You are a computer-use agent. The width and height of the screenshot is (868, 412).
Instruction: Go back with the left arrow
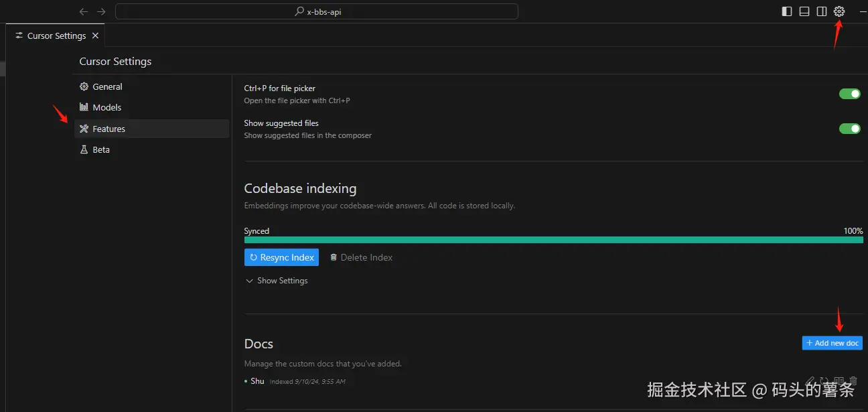tap(84, 11)
